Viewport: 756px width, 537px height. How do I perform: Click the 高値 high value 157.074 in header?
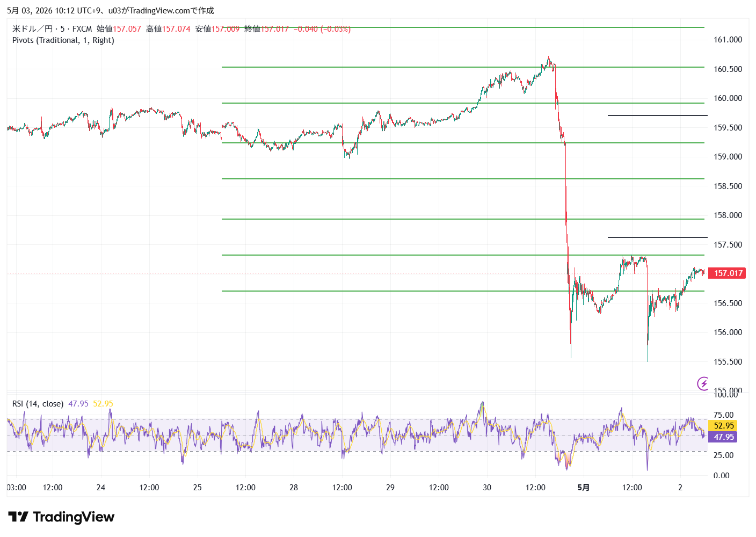click(176, 29)
